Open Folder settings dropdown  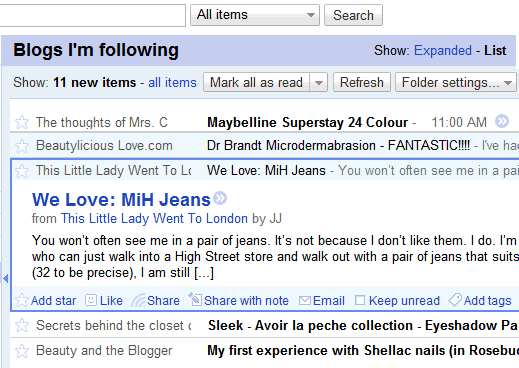coord(456,82)
